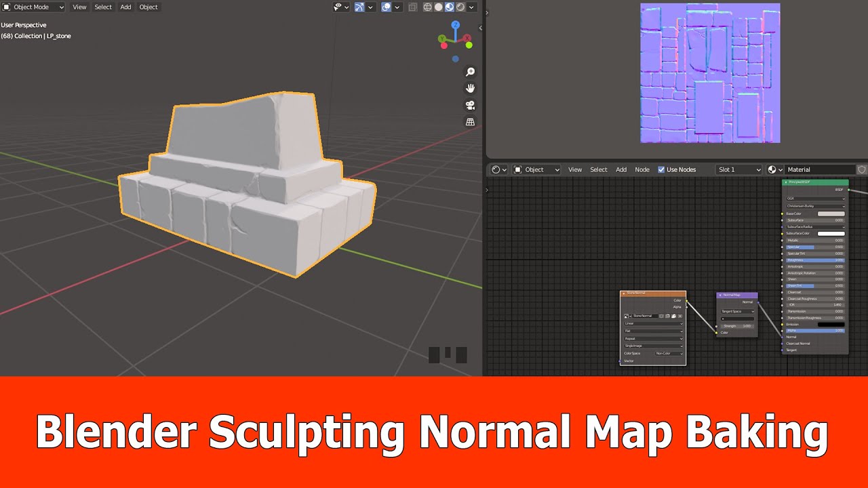Select rendered viewport shading
This screenshot has width=868, height=488.
460,7
